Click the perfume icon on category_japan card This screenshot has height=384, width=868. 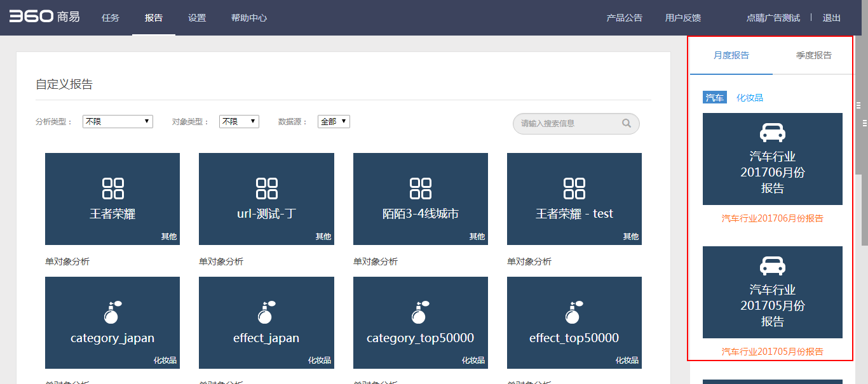pos(112,312)
